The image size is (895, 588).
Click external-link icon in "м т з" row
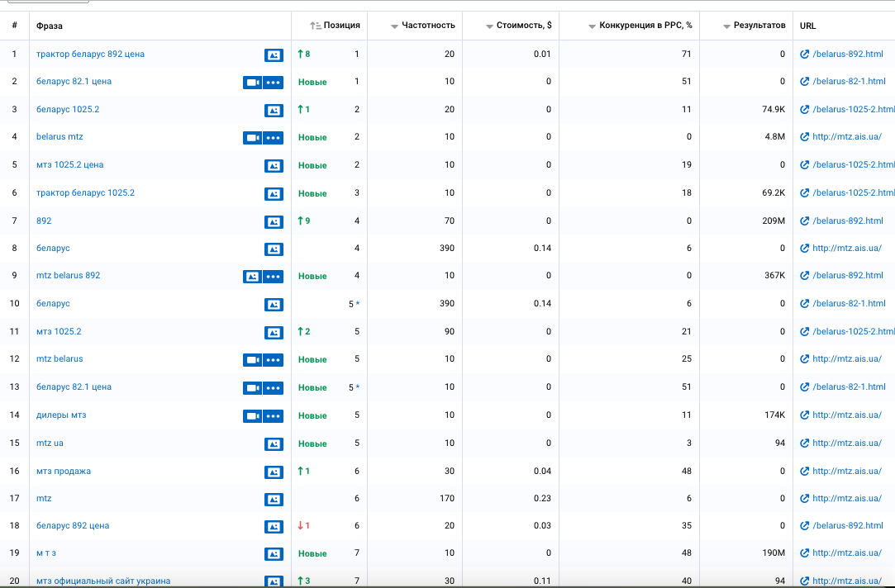click(805, 552)
